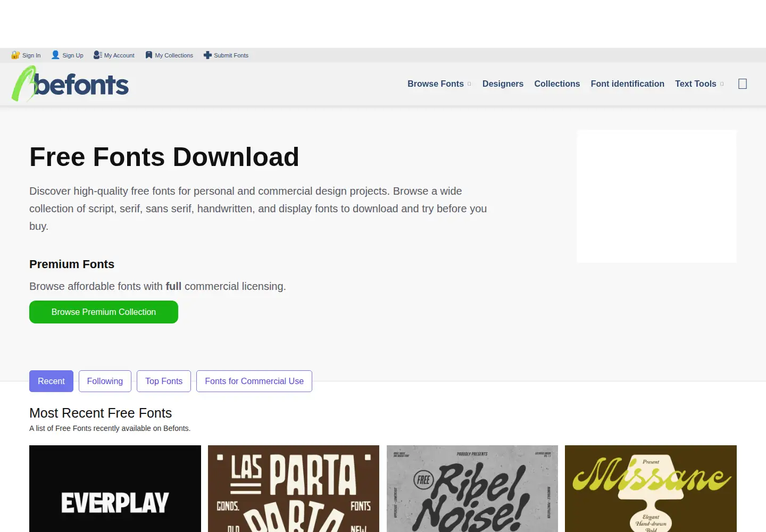Screen dimensions: 766x532
Task: Click the square icon after Text Tools
Action: click(743, 84)
